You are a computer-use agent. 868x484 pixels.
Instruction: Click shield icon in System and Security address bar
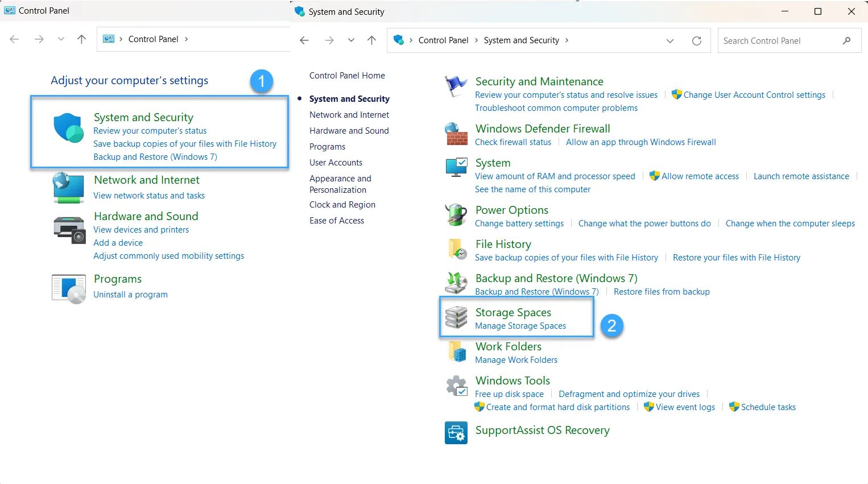399,40
